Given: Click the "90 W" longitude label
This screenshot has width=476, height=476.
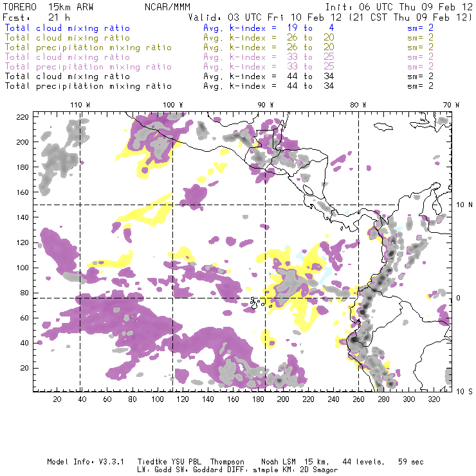Looking at the screenshot, I should click(x=266, y=105).
